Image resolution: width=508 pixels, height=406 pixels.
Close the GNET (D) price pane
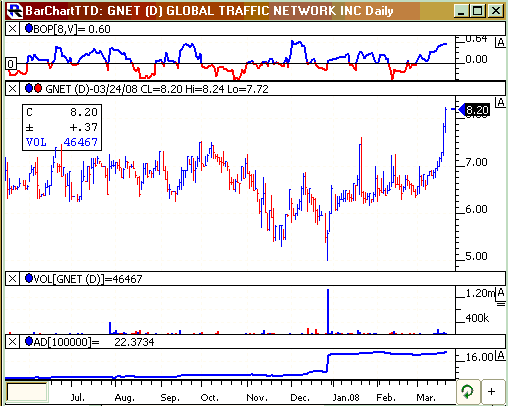[12, 89]
